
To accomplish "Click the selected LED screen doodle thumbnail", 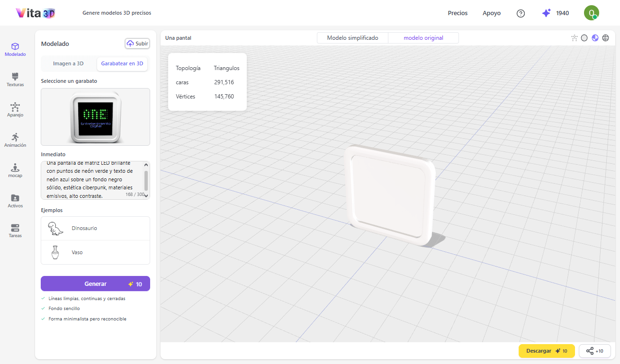I will pos(95,117).
